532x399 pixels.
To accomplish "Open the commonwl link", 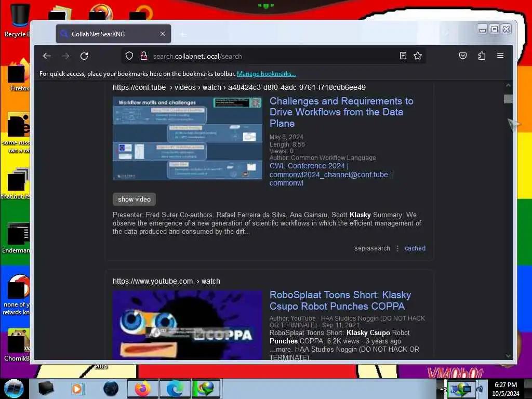I will (x=286, y=183).
